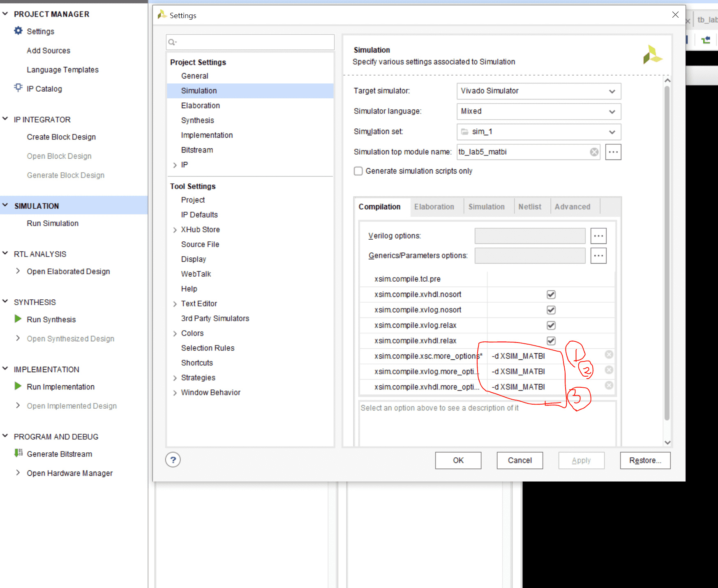Uncheck xsim.compile.xvhdl.relax
The width and height of the screenshot is (718, 588).
coord(551,341)
